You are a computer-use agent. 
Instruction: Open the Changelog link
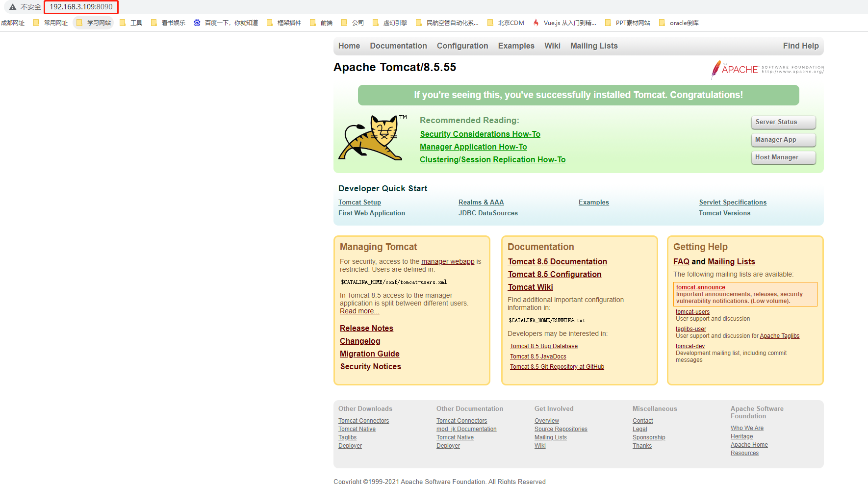pos(360,341)
